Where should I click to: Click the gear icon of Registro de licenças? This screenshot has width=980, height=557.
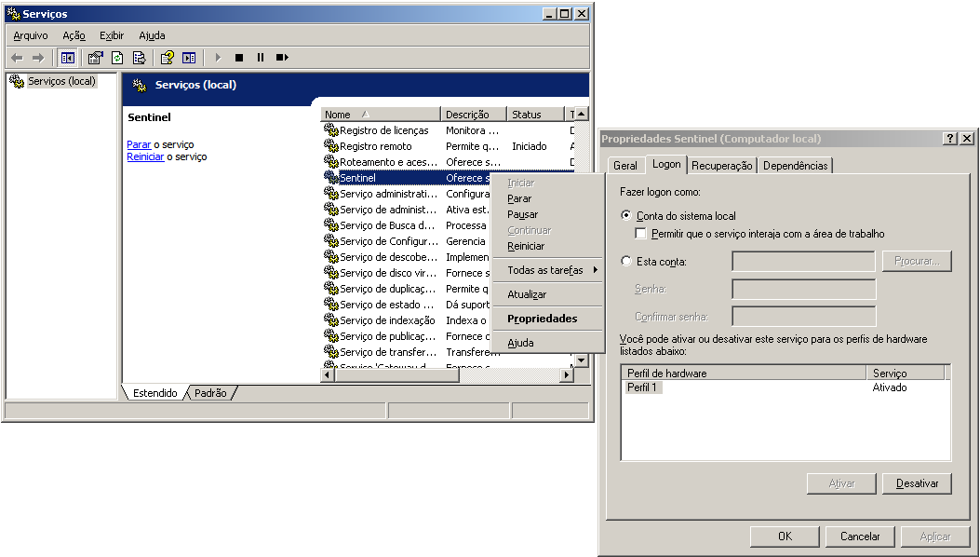tap(330, 129)
